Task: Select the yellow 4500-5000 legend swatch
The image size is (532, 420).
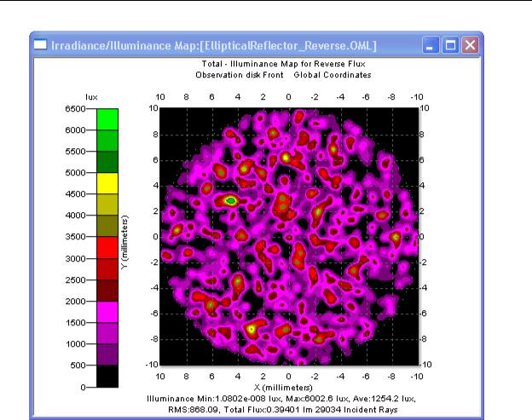Action: click(107, 183)
